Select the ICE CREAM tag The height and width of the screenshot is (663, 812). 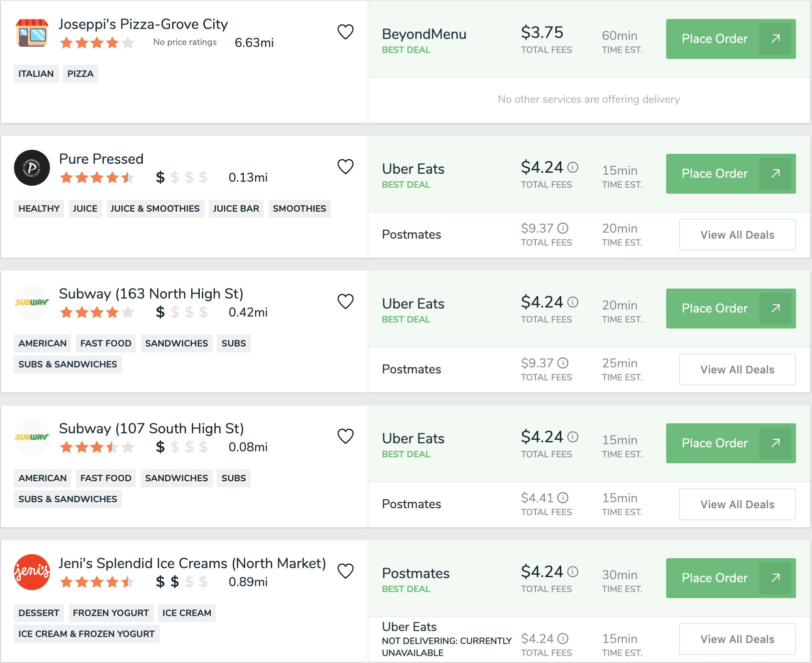(187, 613)
